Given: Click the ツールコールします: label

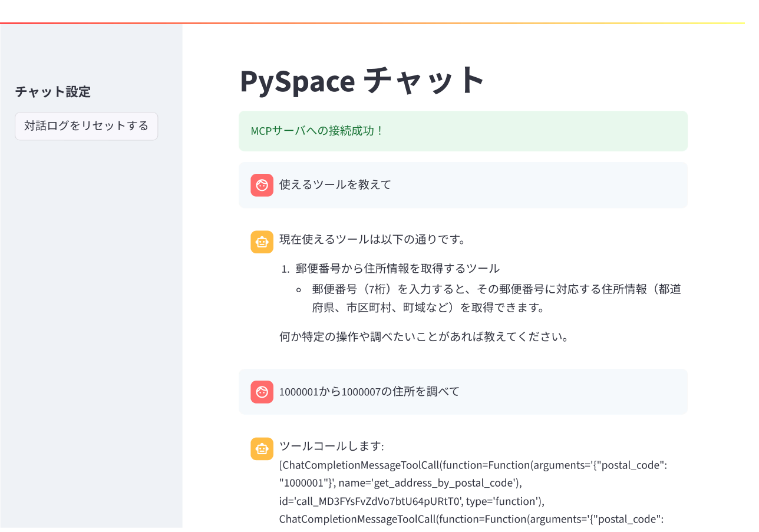Looking at the screenshot, I should tap(331, 447).
